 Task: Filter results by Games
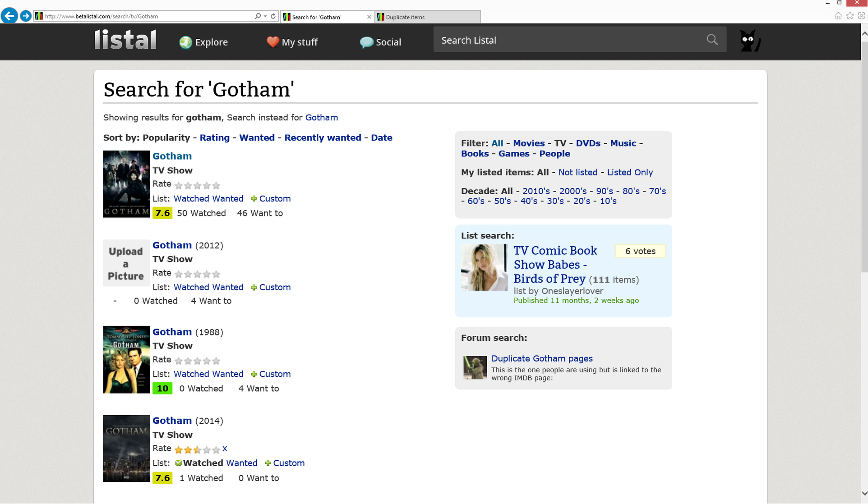click(514, 154)
